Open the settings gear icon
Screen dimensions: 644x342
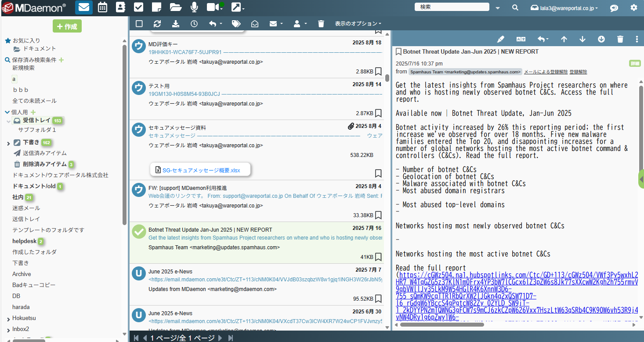[633, 7]
